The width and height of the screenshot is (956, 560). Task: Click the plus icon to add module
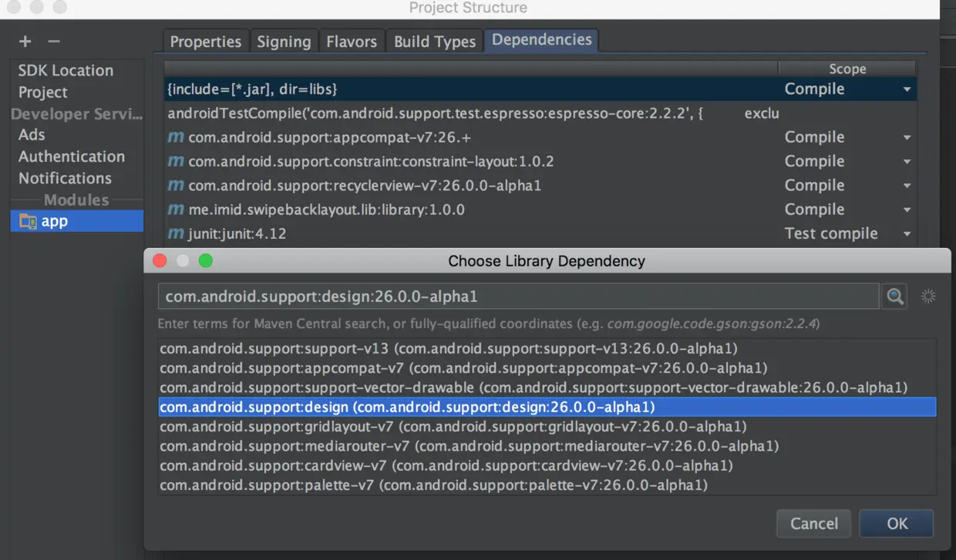25,42
